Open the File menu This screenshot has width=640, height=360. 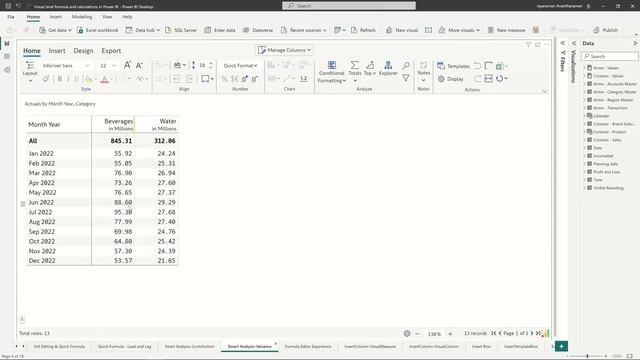[11, 17]
